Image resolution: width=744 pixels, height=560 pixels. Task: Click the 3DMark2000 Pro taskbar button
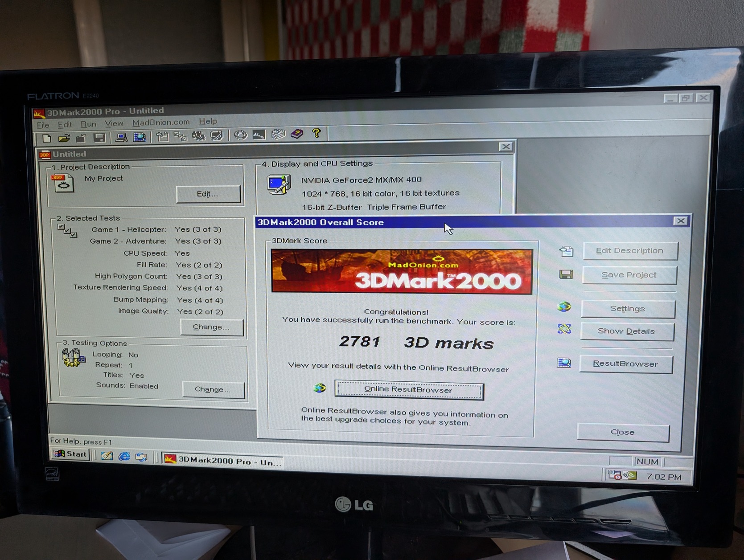(x=223, y=461)
